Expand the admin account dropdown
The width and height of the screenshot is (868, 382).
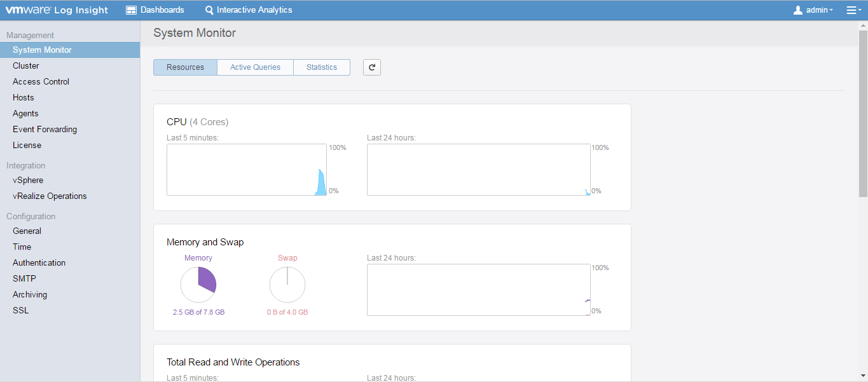[x=814, y=10]
